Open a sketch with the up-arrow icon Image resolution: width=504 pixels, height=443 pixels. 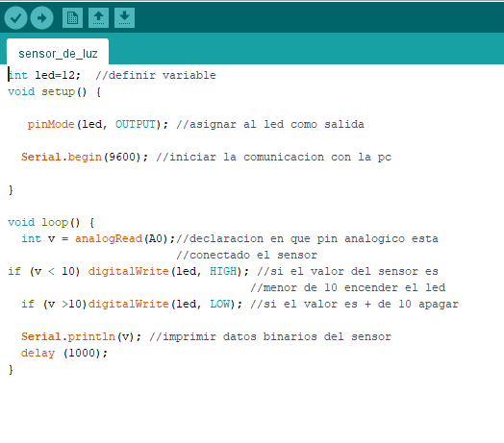98,17
